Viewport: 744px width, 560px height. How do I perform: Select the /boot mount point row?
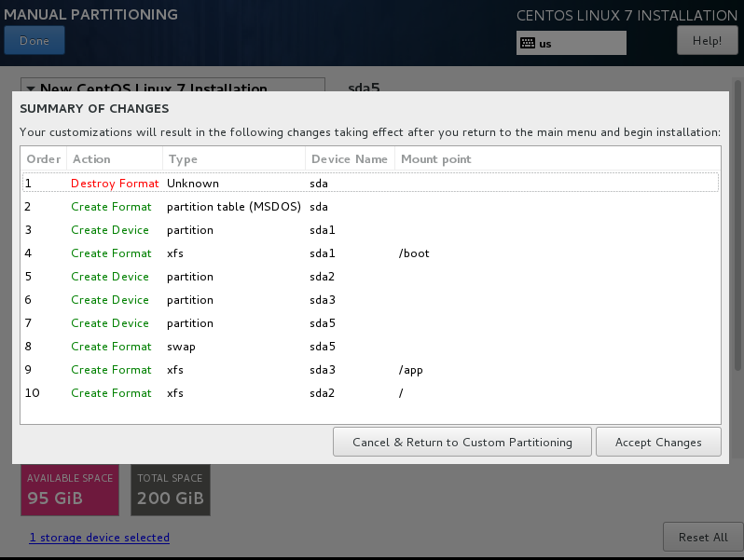pos(370,253)
